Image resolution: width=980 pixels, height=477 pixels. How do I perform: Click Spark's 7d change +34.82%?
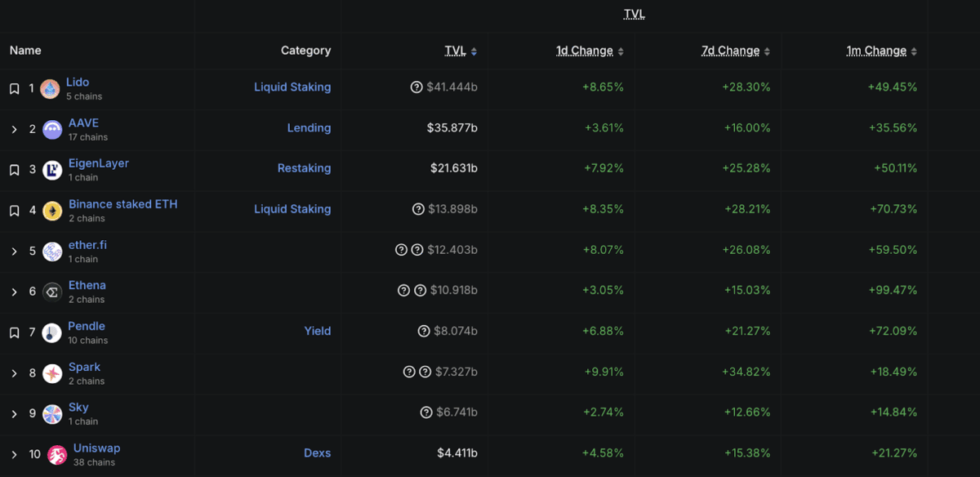pyautogui.click(x=746, y=372)
